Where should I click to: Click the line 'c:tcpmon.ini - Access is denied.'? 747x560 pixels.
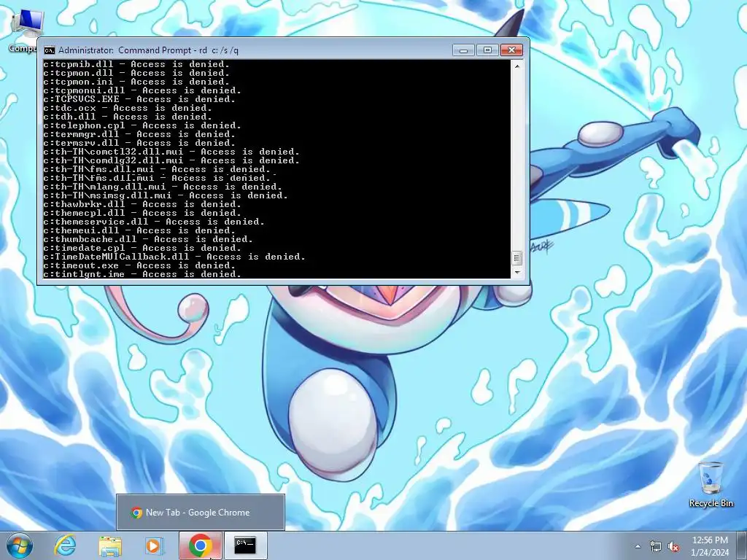[136, 82]
